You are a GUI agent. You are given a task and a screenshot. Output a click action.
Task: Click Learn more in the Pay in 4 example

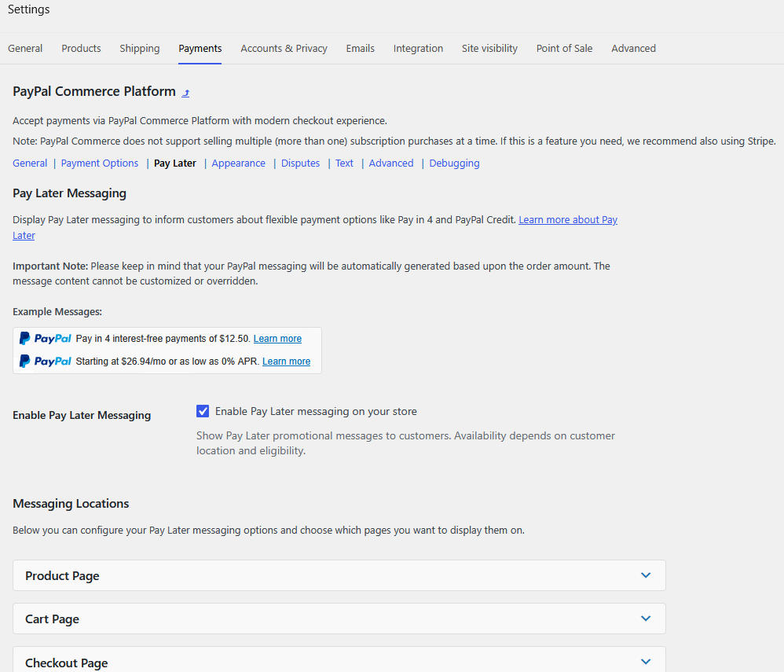click(x=277, y=339)
